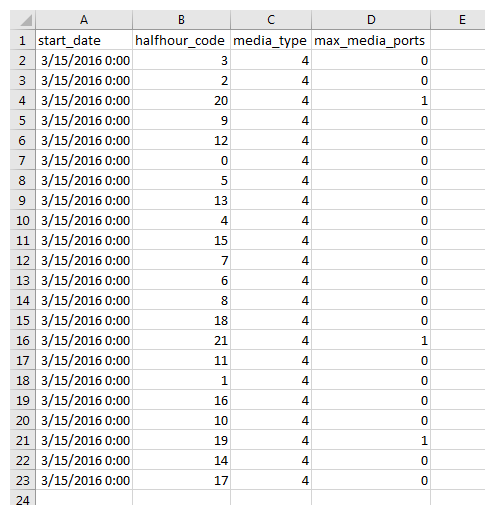Select halfhour_code cell with value 21

181,340
